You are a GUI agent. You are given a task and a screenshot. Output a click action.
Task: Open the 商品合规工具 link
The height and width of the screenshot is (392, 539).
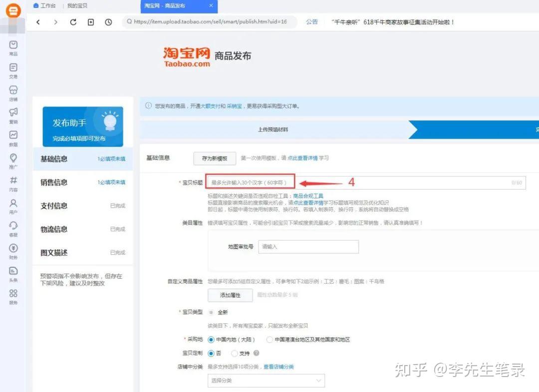[x=308, y=196]
